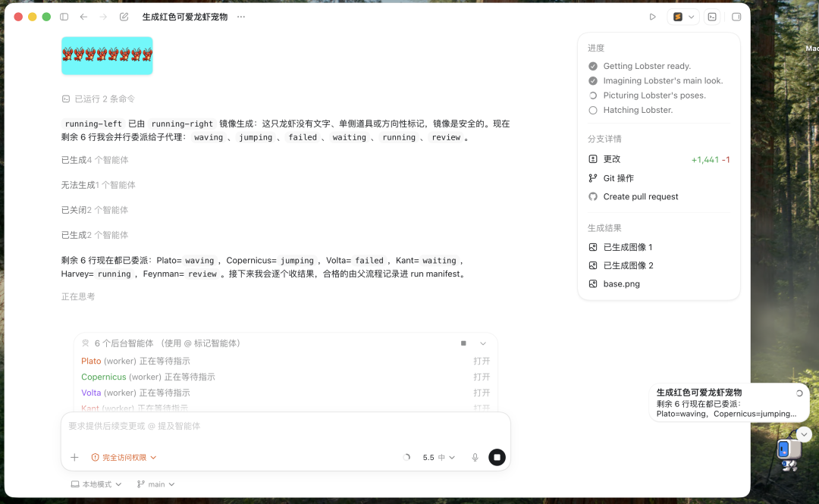Click the plus attach button
This screenshot has height=504, width=819.
(74, 458)
